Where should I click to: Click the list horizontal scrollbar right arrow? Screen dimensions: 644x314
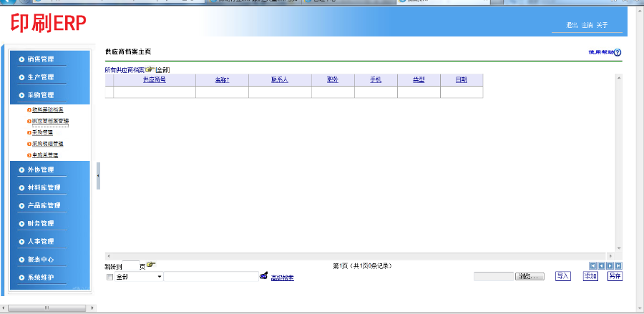610,256
